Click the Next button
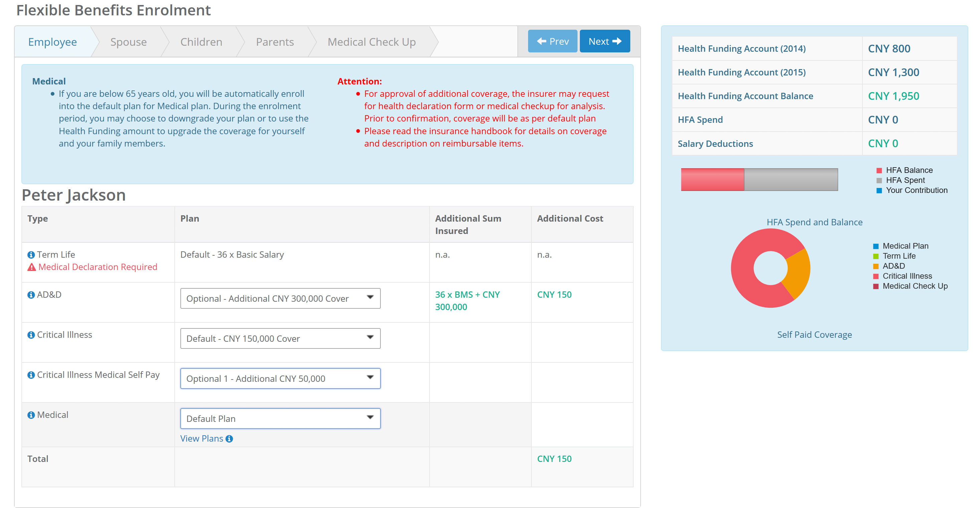The height and width of the screenshot is (508, 980). pyautogui.click(x=605, y=41)
